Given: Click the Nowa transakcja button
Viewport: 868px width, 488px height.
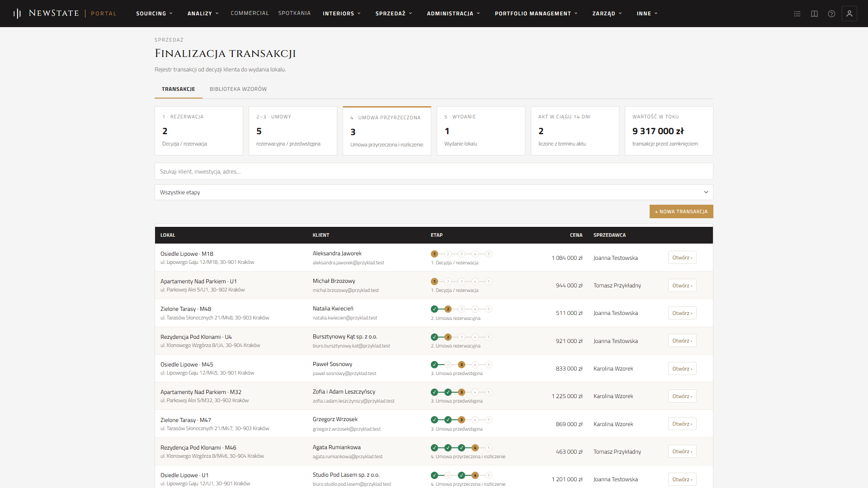Looking at the screenshot, I should tap(681, 211).
